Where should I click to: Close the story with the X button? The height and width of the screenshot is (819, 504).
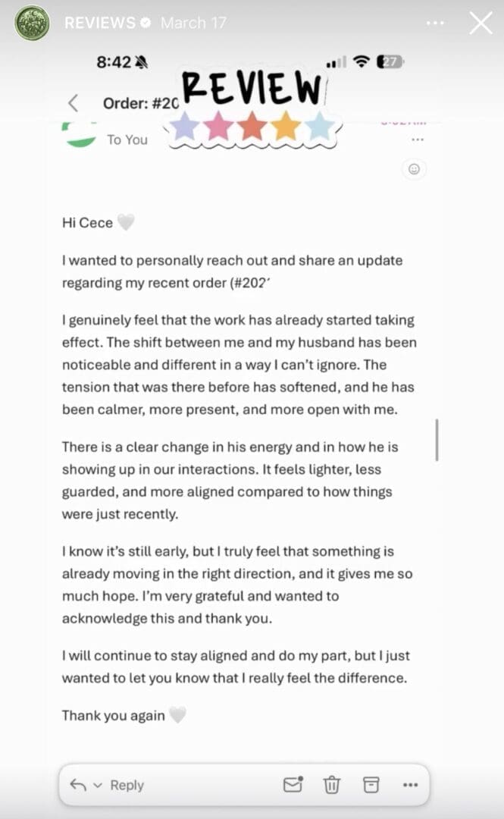click(481, 24)
